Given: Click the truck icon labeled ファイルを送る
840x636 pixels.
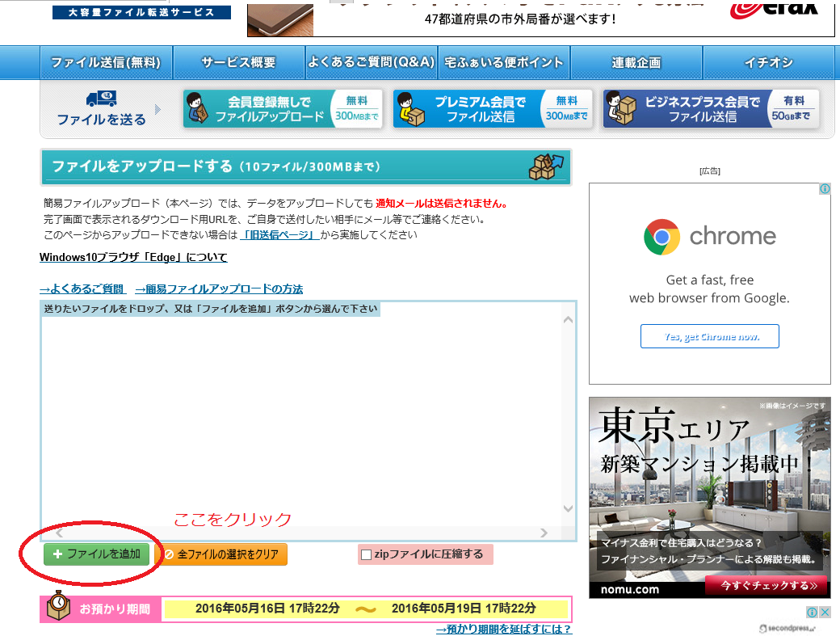Looking at the screenshot, I should 101,99.
